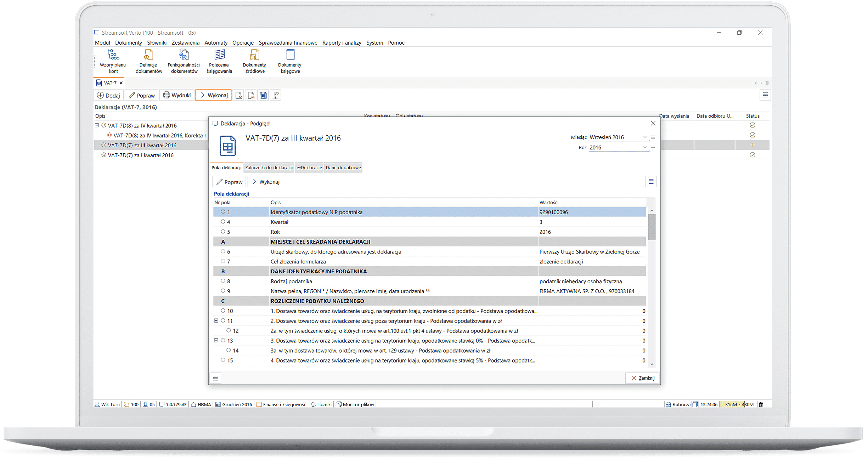Switch to the Załączniki do deklaracji tab
This screenshot has width=868, height=472.
(x=269, y=167)
